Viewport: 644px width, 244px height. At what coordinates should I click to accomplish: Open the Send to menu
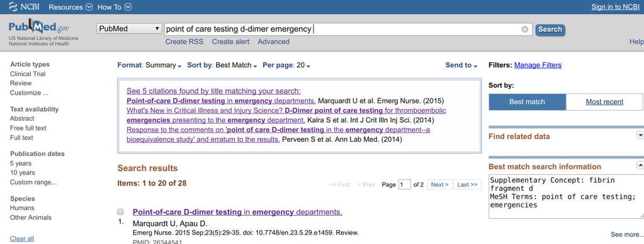click(x=461, y=65)
